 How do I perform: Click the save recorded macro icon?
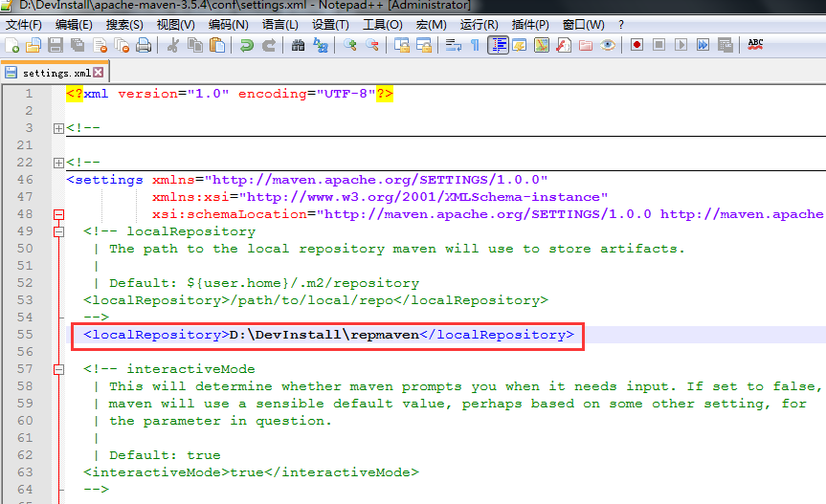pos(725,45)
